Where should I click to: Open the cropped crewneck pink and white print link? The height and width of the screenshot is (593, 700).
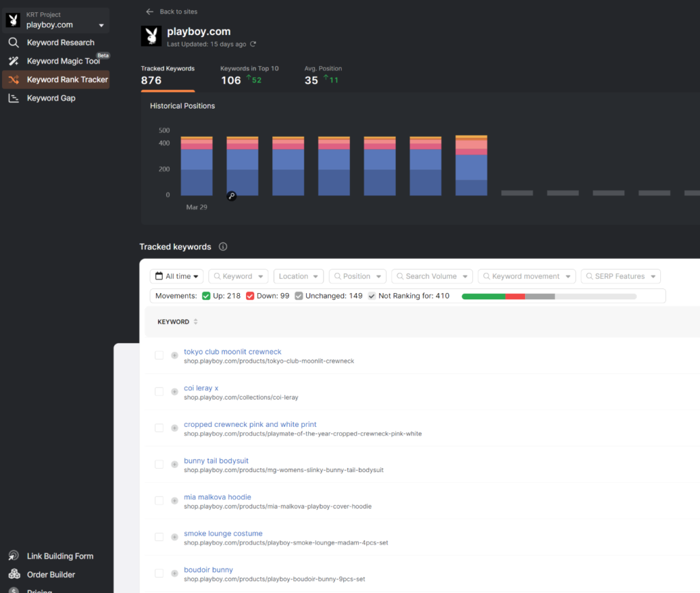250,424
